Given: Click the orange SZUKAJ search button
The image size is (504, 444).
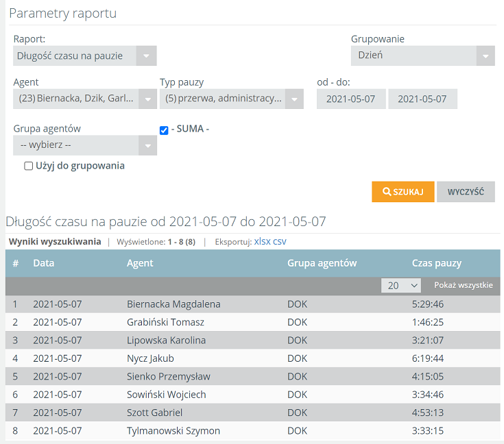Looking at the screenshot, I should (x=403, y=192).
